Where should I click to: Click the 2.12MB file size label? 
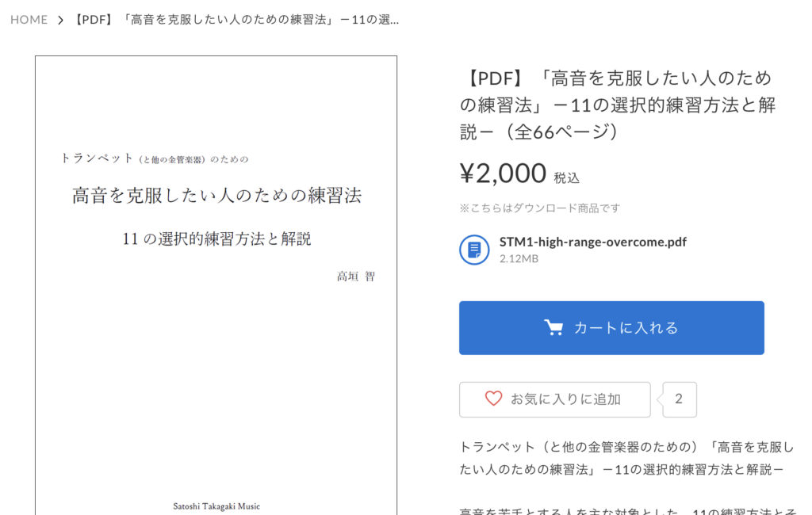tap(519, 259)
